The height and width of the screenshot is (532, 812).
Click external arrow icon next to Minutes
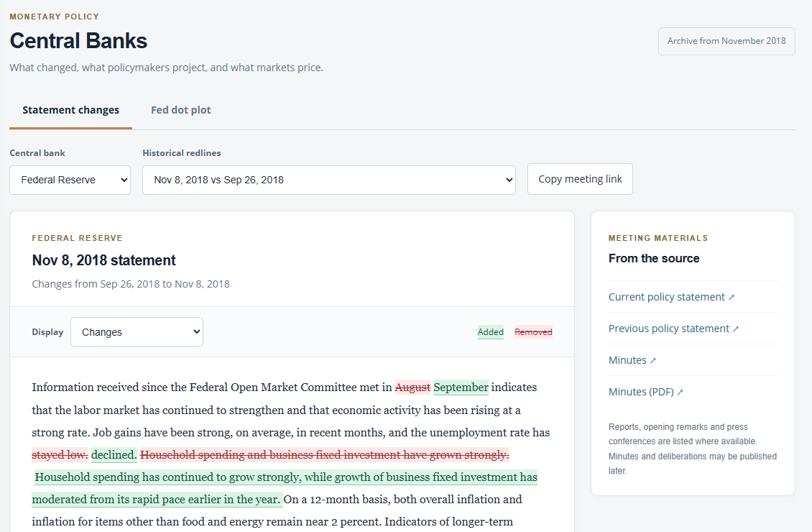coord(652,360)
